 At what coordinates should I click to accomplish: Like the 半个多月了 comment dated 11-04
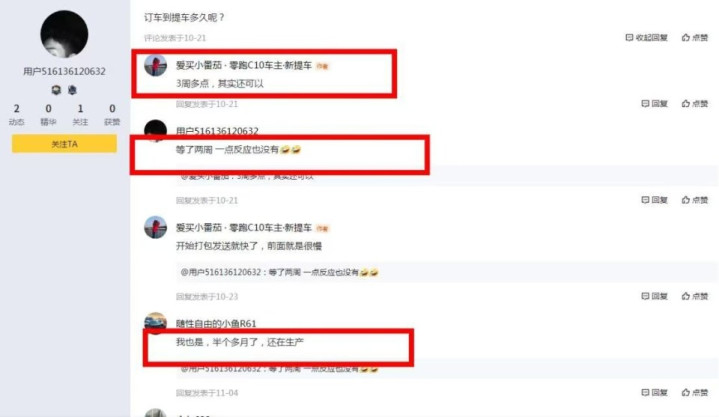click(695, 392)
